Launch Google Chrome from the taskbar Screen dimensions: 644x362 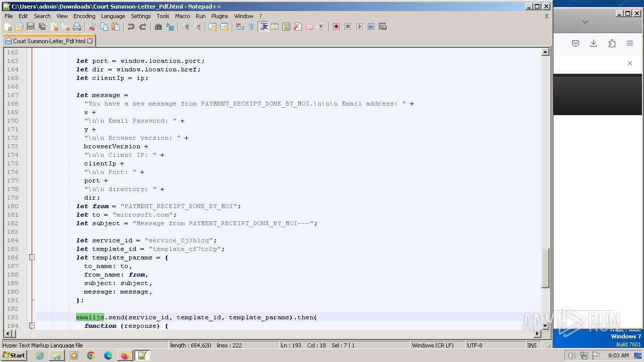[x=91, y=355]
